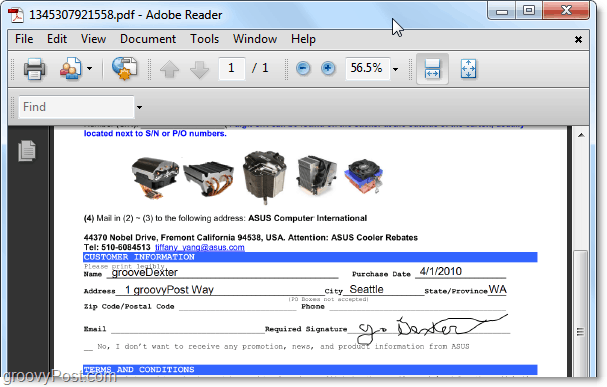Click the TERMS AND CONDITIONS header
This screenshot has height=387, width=607.
310,370
